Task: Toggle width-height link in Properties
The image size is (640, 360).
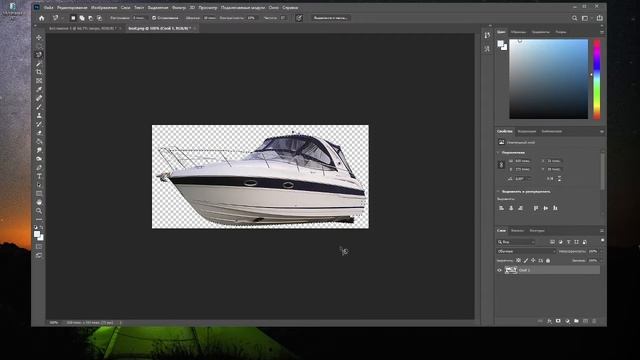Action: point(501,165)
